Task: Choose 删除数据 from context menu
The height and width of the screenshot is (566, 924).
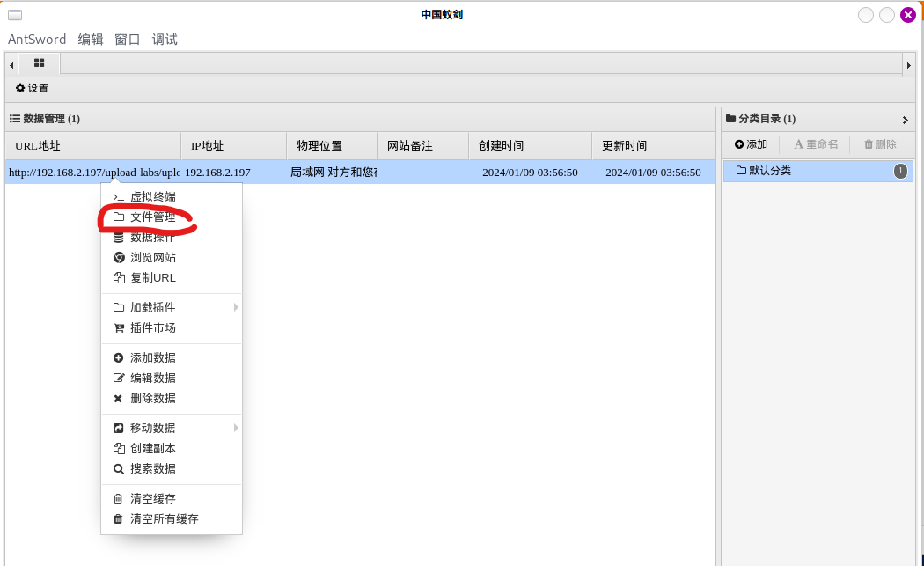Action: coord(172,398)
